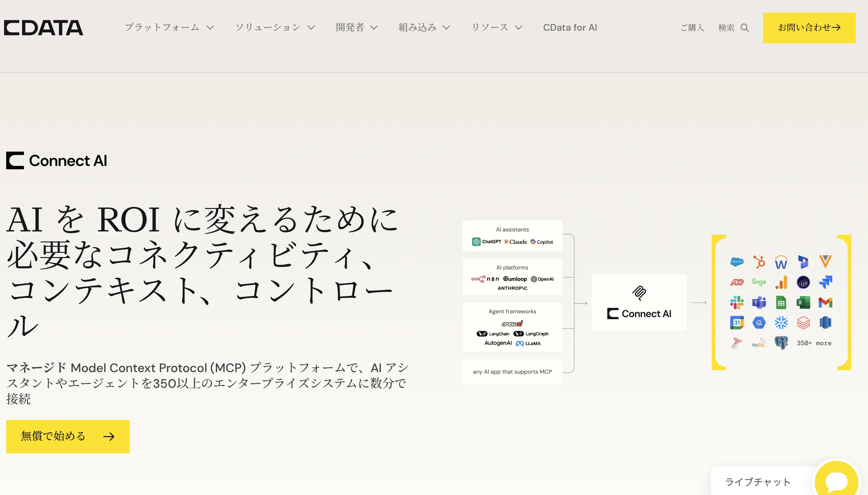This screenshot has height=495, width=868.
Task: Click the LangGraph logo
Action: click(531, 334)
